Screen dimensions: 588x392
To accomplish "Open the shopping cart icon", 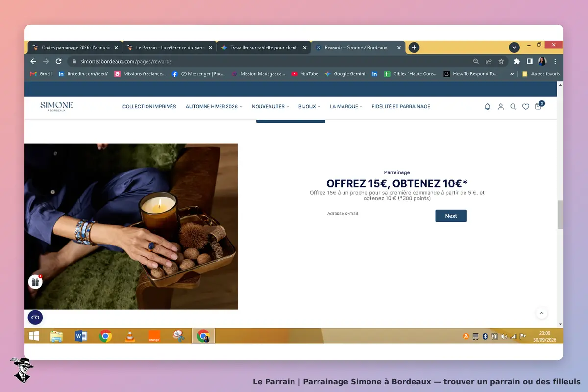I will tap(539, 106).
